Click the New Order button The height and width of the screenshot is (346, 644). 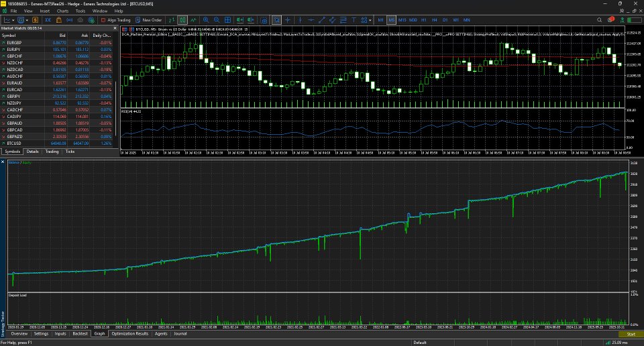click(149, 19)
